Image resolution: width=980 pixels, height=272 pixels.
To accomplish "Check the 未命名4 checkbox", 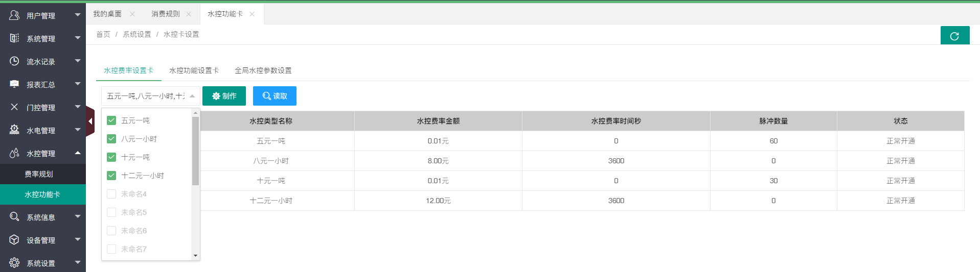I will tap(111, 194).
